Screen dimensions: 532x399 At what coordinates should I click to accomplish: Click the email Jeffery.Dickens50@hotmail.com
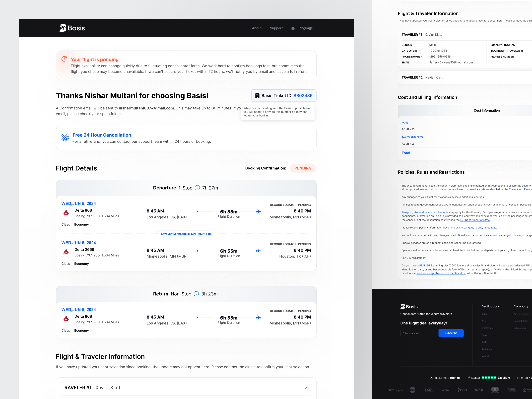point(451,63)
